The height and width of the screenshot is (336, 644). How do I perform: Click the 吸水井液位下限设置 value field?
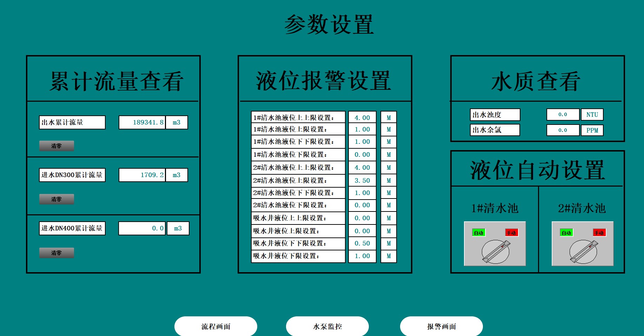[x=362, y=256]
